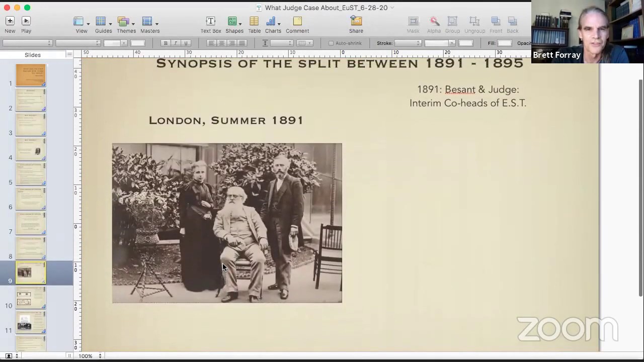The width and height of the screenshot is (644, 362).
Task: Click the Share icon
Action: pos(356,21)
